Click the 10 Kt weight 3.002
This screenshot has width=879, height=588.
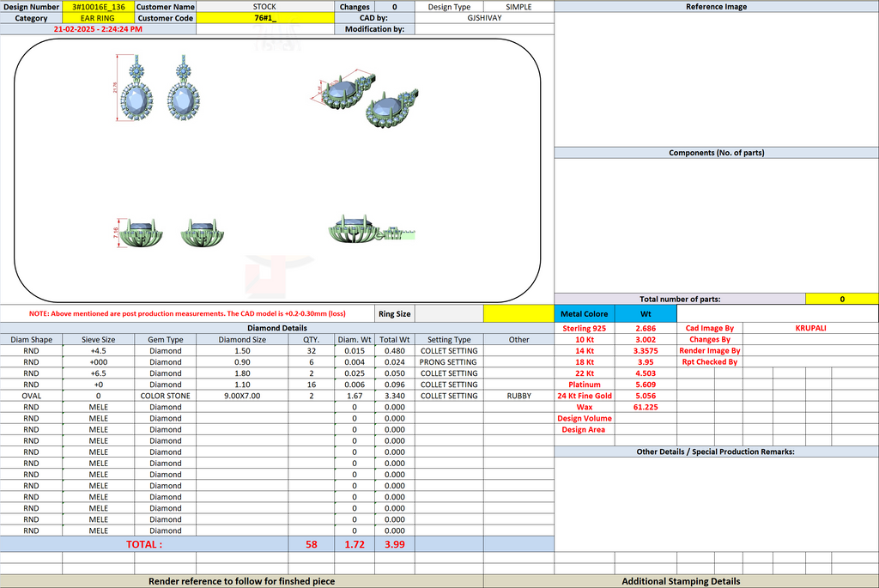[x=646, y=340]
